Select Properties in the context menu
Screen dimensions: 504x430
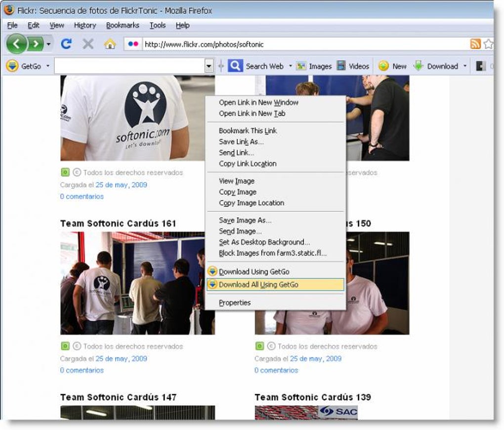pyautogui.click(x=275, y=302)
